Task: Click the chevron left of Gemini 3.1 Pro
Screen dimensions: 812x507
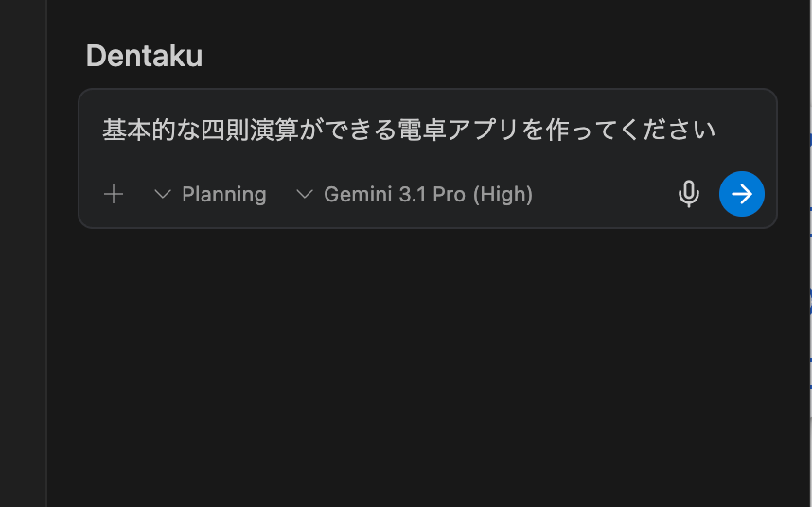Action: coord(305,194)
